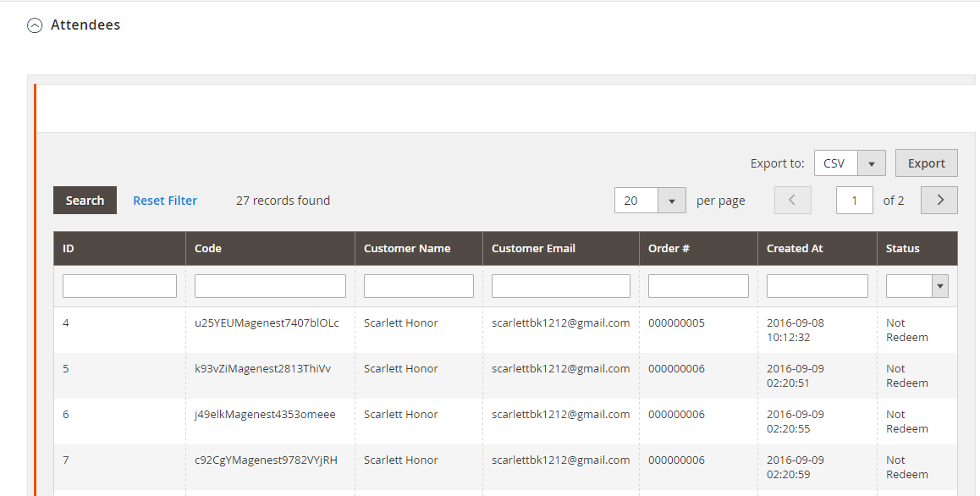This screenshot has width=980, height=496.
Task: Select code u25YEUMagenest7407blOLc
Action: (x=267, y=322)
